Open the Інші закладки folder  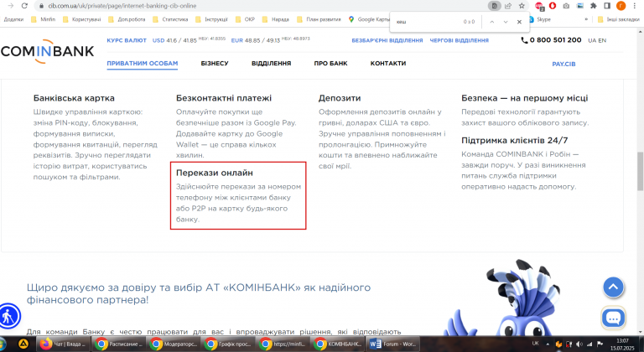pyautogui.click(x=619, y=19)
